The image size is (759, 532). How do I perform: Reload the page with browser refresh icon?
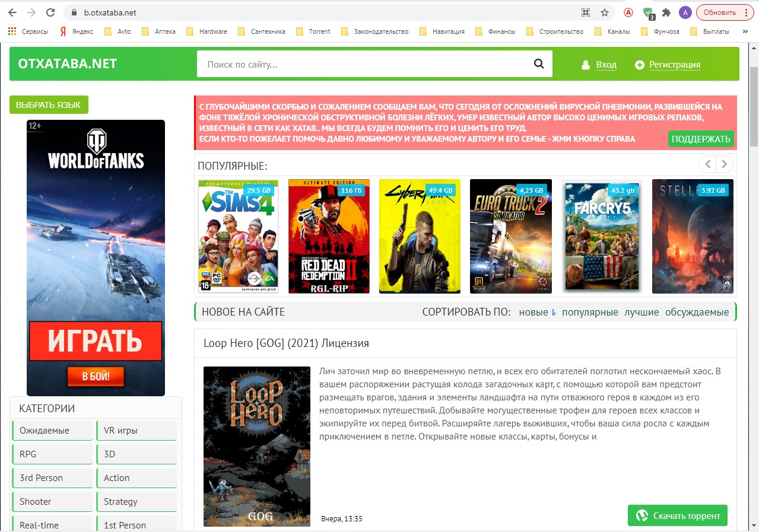click(x=50, y=12)
